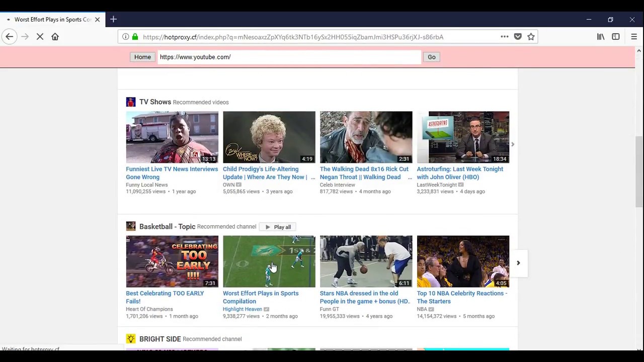644x362 pixels.
Task: Click the page vertical scrollbar thumb
Action: click(639, 171)
